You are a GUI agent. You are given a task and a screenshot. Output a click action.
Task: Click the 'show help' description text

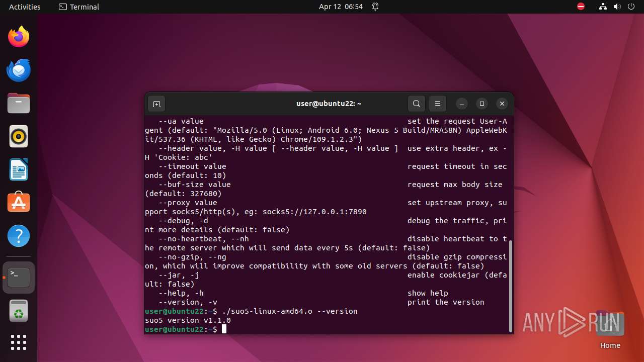(428, 293)
